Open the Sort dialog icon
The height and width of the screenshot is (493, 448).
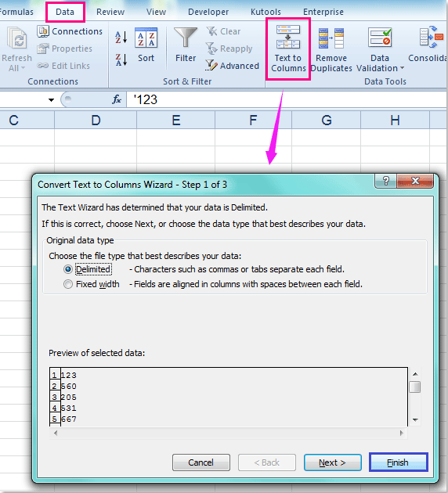146,38
